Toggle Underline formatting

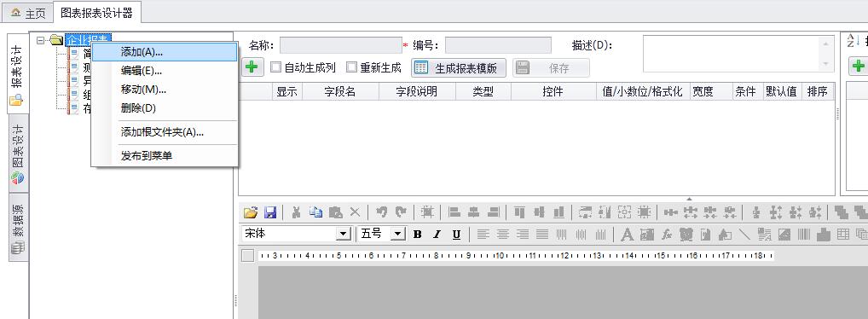[456, 234]
